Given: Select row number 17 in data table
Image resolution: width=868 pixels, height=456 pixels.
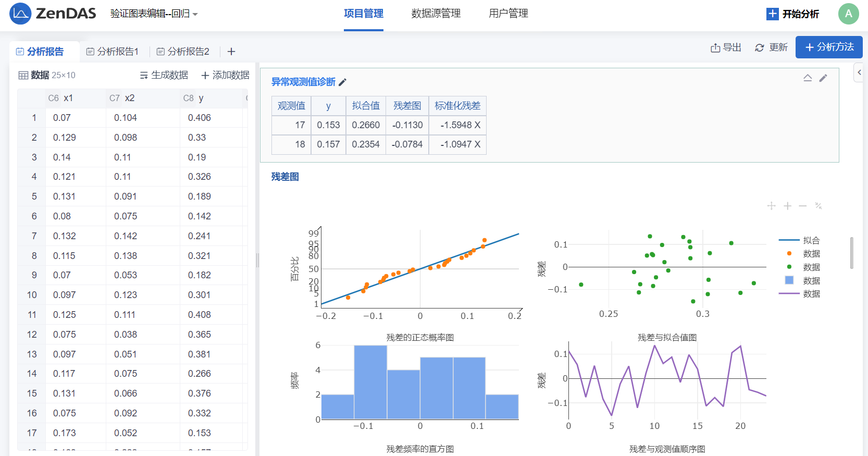Looking at the screenshot, I should (32, 433).
